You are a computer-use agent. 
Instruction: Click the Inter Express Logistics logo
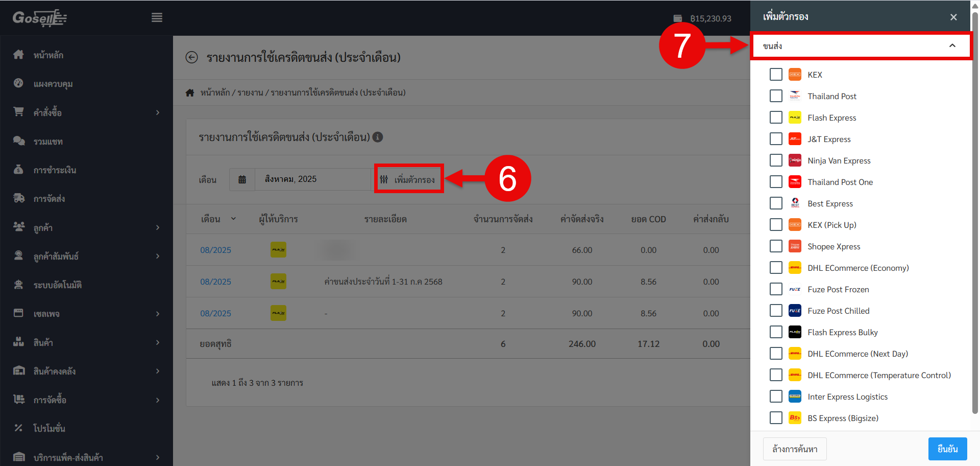click(x=795, y=397)
